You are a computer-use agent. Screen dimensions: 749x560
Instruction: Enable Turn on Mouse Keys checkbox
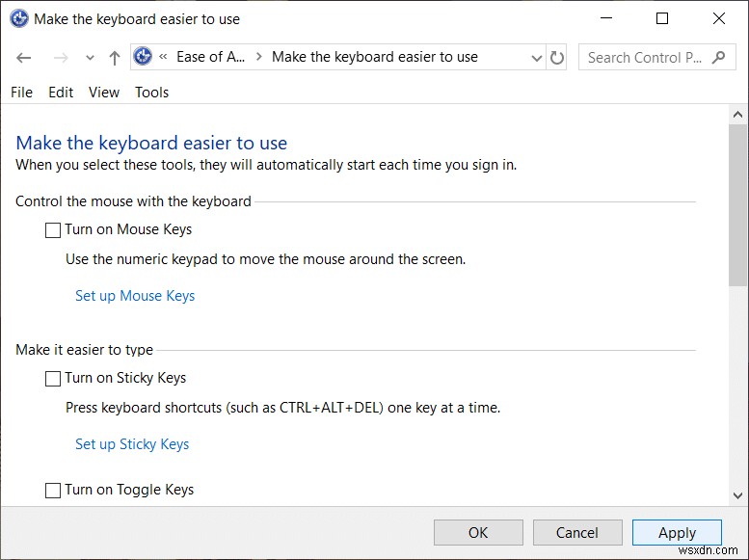tap(53, 229)
